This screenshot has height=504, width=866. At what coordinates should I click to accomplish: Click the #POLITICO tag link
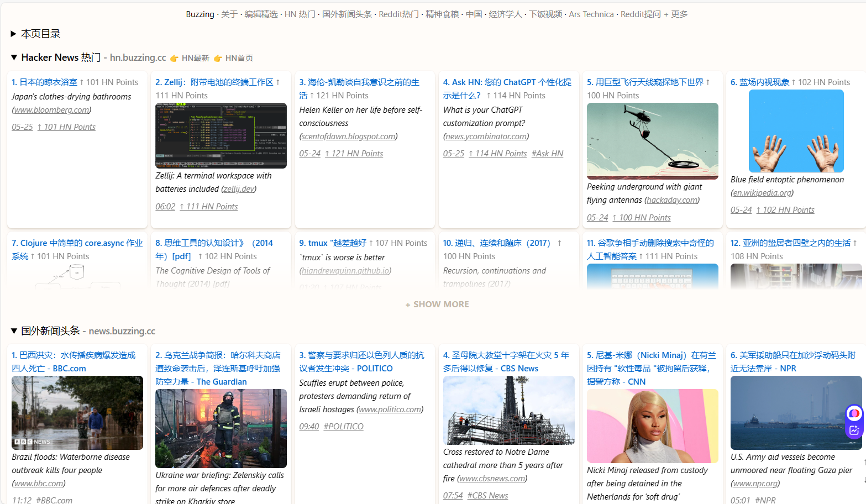coord(343,427)
